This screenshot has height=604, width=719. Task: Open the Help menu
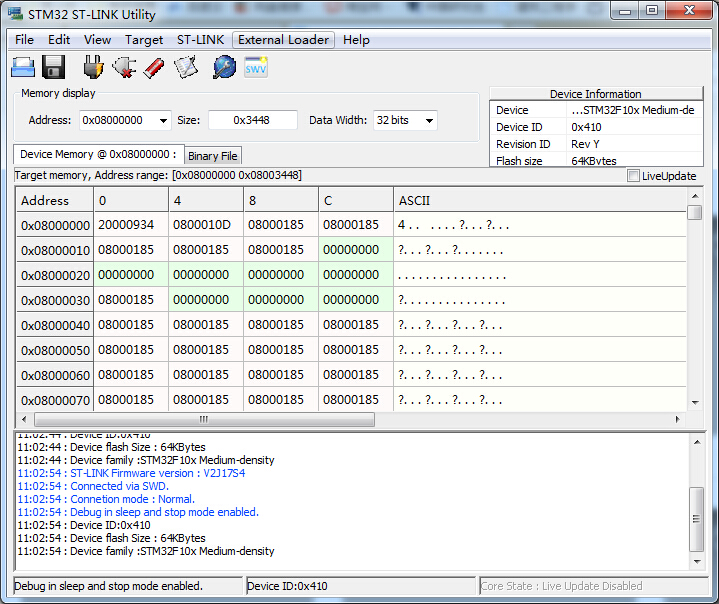click(356, 40)
